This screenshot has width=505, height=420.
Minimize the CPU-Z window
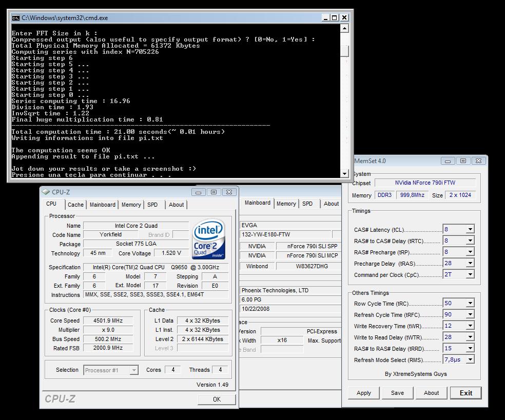coord(199,192)
